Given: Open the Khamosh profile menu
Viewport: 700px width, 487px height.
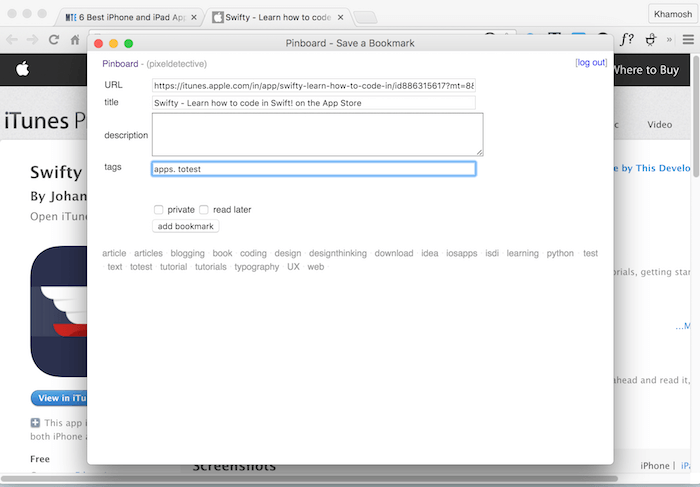Looking at the screenshot, I should click(x=672, y=14).
